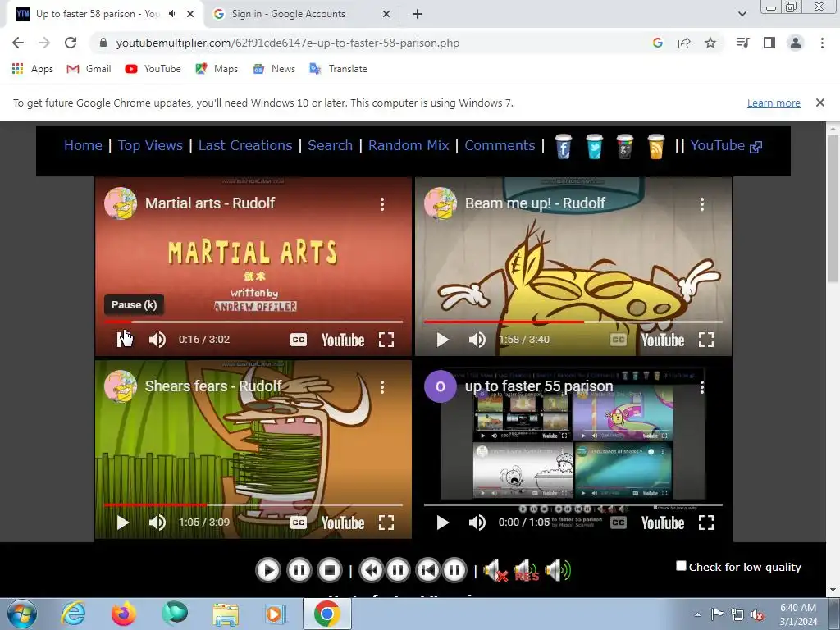The image size is (840, 630).
Task: Open the Windows Start menu
Action: tap(22, 614)
